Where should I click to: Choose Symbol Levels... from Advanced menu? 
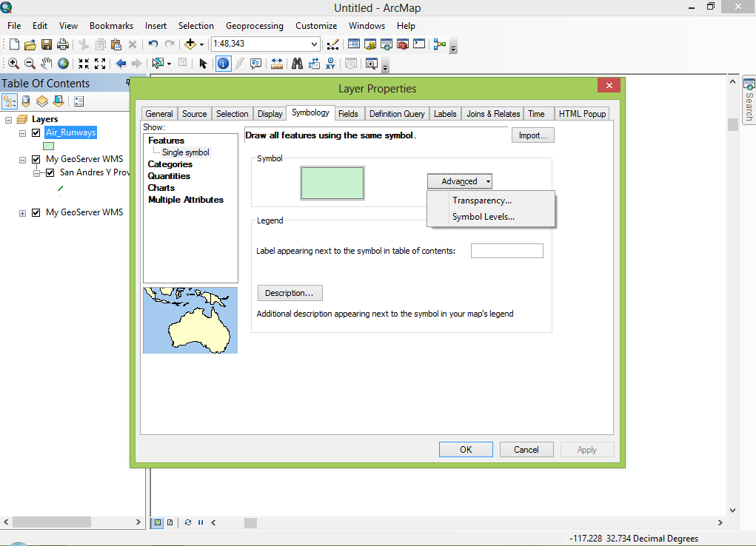[483, 217]
